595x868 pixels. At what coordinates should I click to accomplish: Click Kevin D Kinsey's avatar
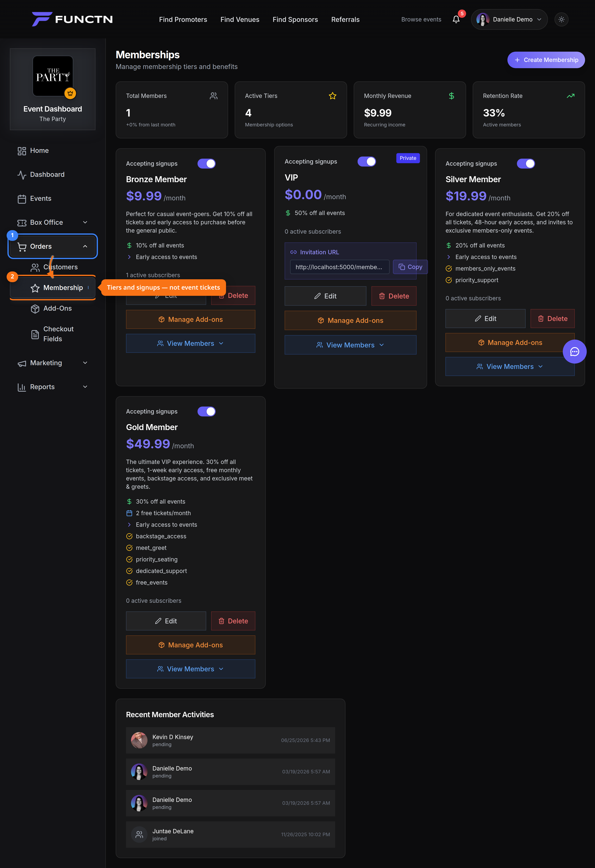(x=139, y=740)
